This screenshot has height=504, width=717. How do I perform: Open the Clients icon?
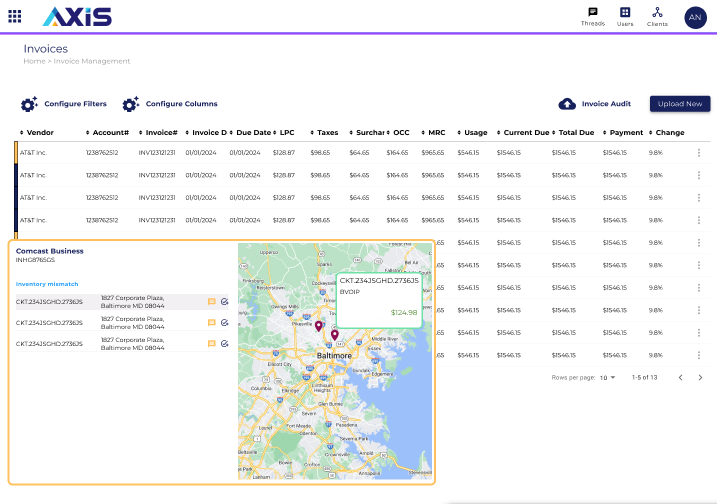(657, 16)
